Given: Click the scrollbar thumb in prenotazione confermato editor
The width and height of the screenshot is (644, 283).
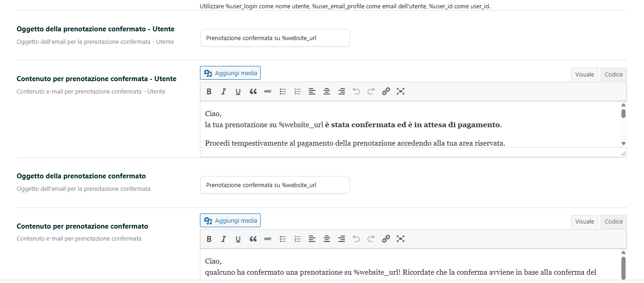Looking at the screenshot, I should click(x=623, y=268).
